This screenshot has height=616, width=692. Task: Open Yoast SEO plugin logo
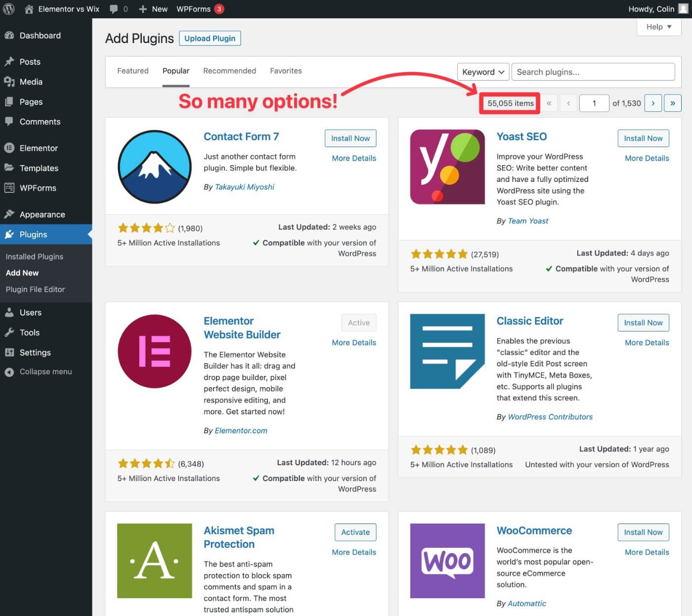click(447, 167)
